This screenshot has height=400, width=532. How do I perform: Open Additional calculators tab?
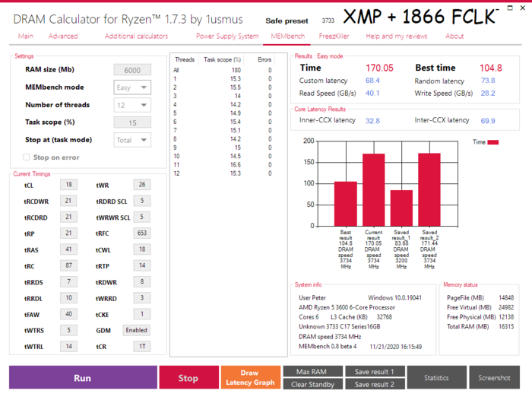(136, 36)
